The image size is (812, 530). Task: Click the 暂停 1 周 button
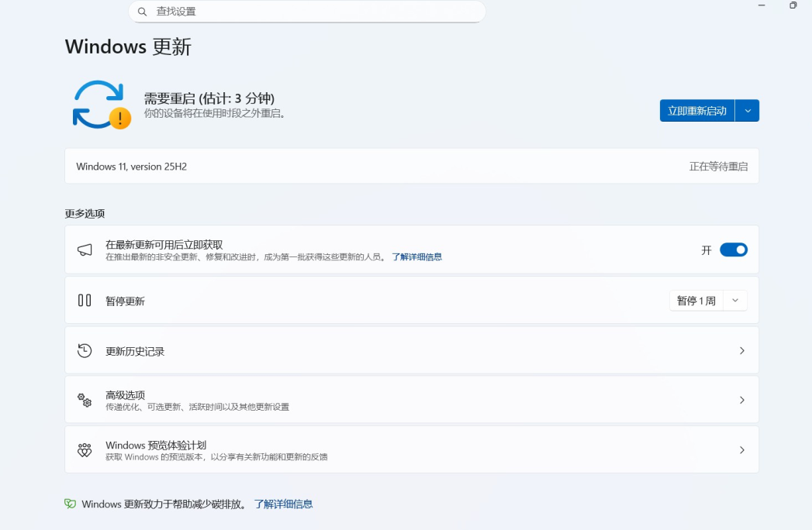[696, 300]
